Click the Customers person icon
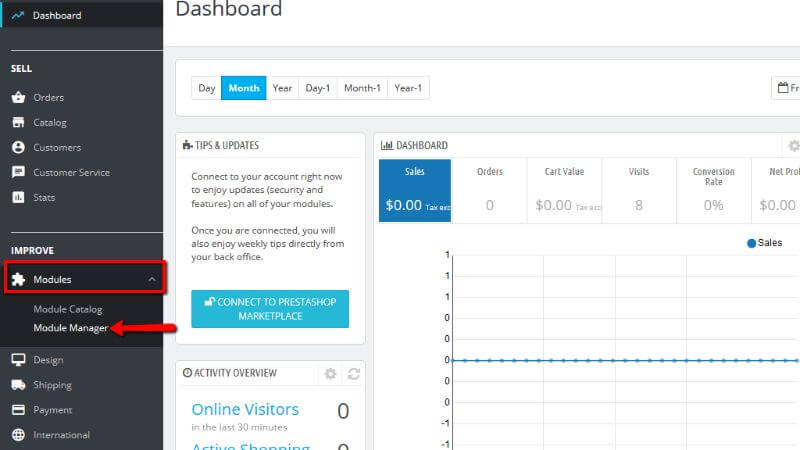Viewport: 800px width, 450px height. click(18, 147)
